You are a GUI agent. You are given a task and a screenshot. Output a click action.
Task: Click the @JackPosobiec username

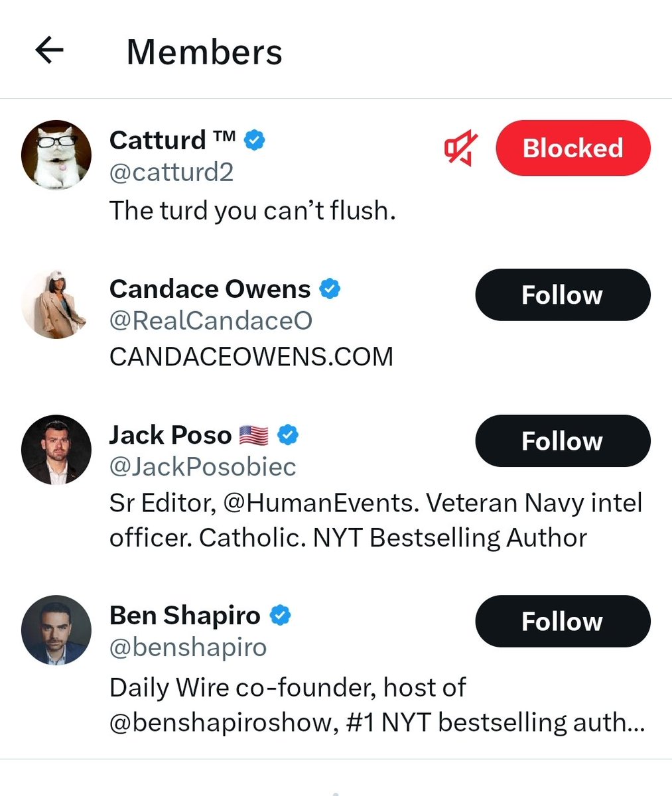202,467
